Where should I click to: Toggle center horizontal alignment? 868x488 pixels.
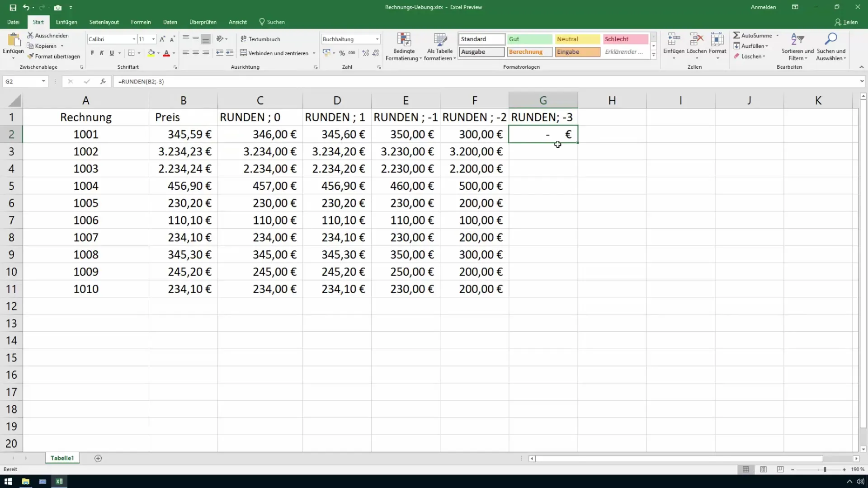coord(196,53)
